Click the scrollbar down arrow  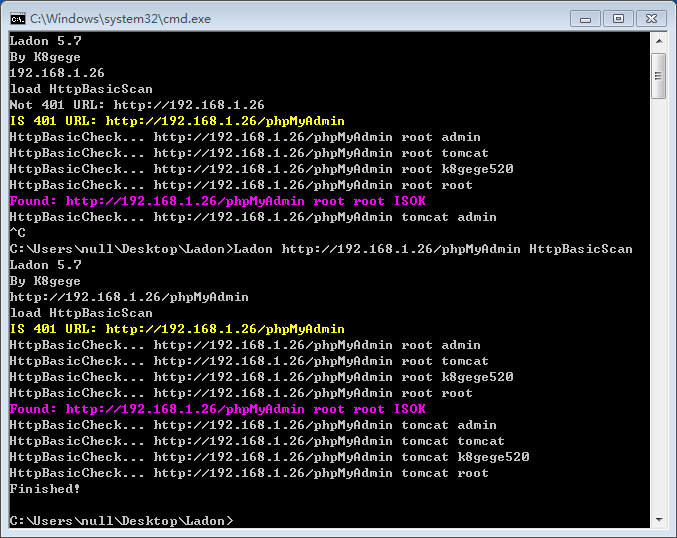pos(659,520)
